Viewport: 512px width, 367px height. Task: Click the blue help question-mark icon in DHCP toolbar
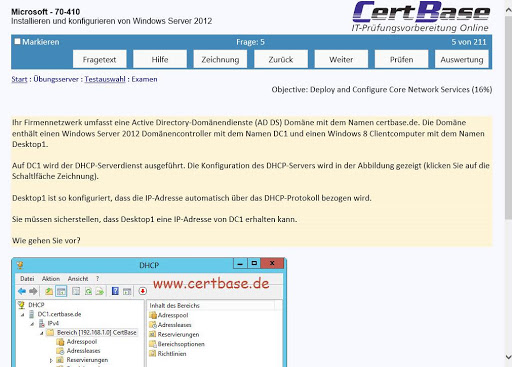pyautogui.click(x=115, y=291)
